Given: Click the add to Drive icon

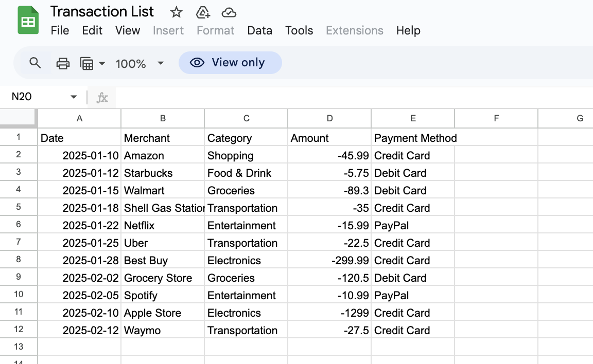Looking at the screenshot, I should [x=203, y=12].
